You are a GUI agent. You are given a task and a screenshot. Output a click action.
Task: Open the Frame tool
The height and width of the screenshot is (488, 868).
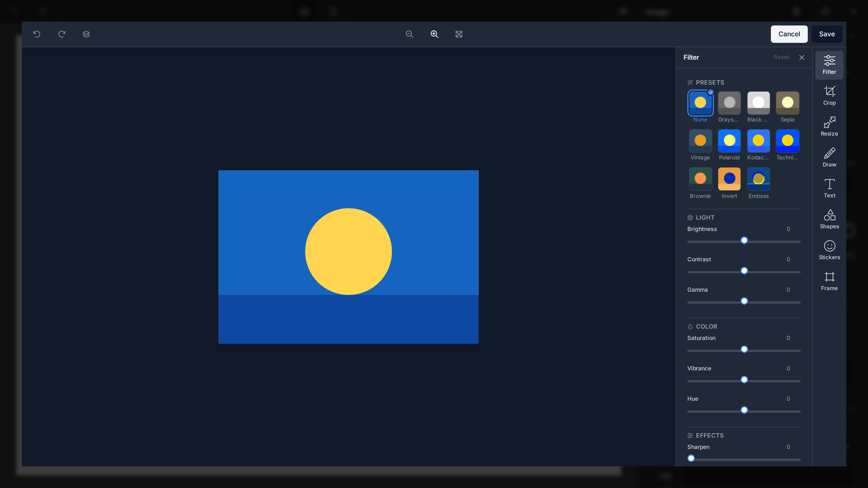tap(829, 282)
